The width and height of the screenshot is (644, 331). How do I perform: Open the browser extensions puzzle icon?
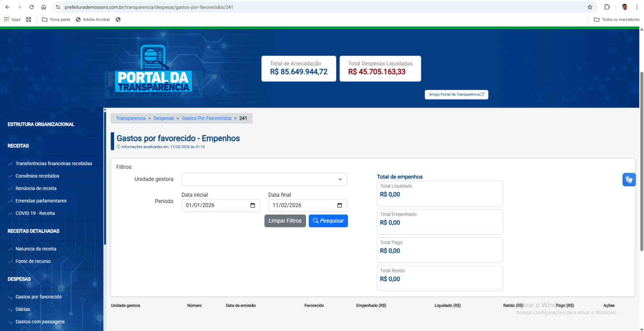(x=607, y=7)
